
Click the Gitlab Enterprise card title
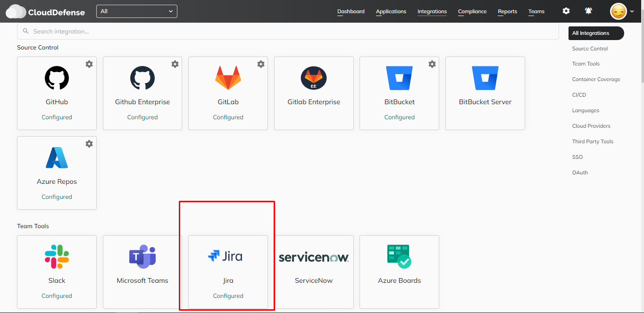314,102
